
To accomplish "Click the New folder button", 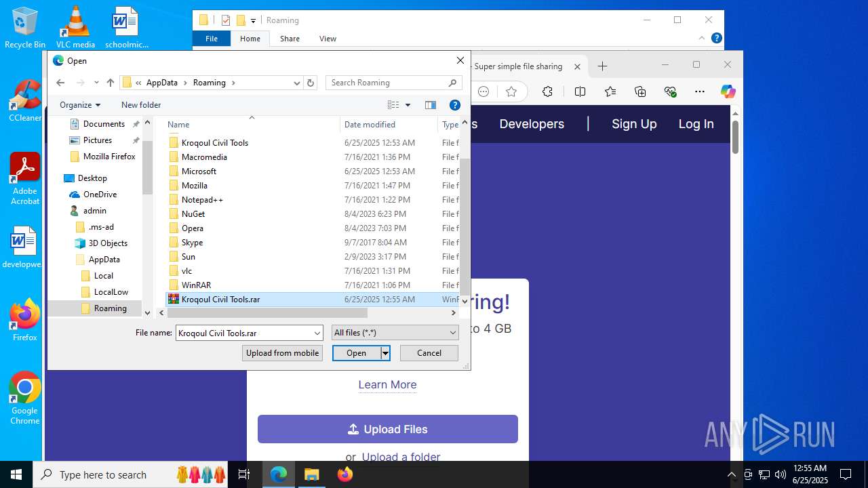I will click(x=141, y=105).
